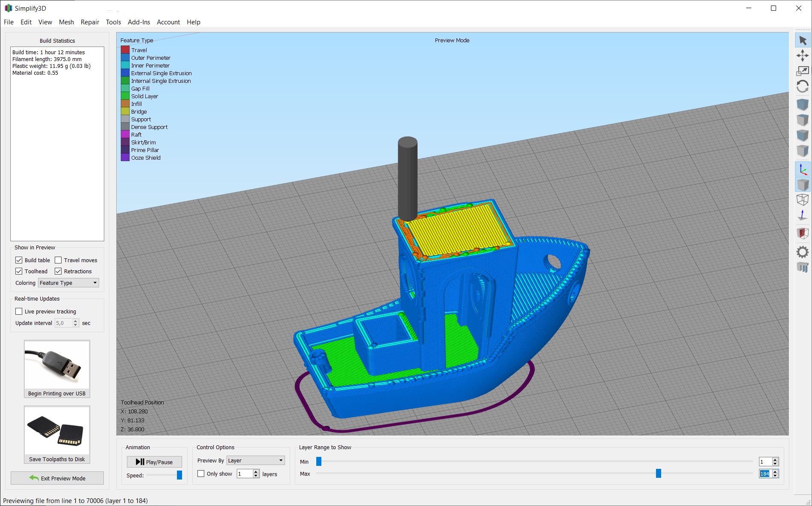Decrease the Only show layers count

[x=256, y=476]
